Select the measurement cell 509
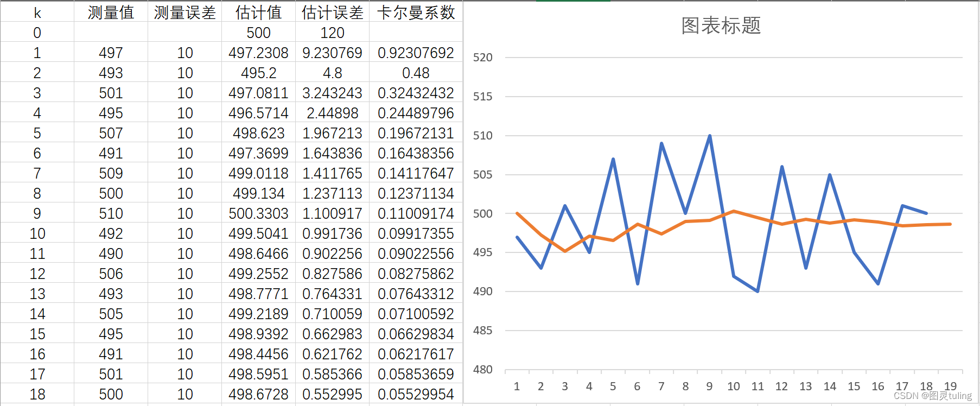Image resolution: width=980 pixels, height=406 pixels. [x=111, y=173]
